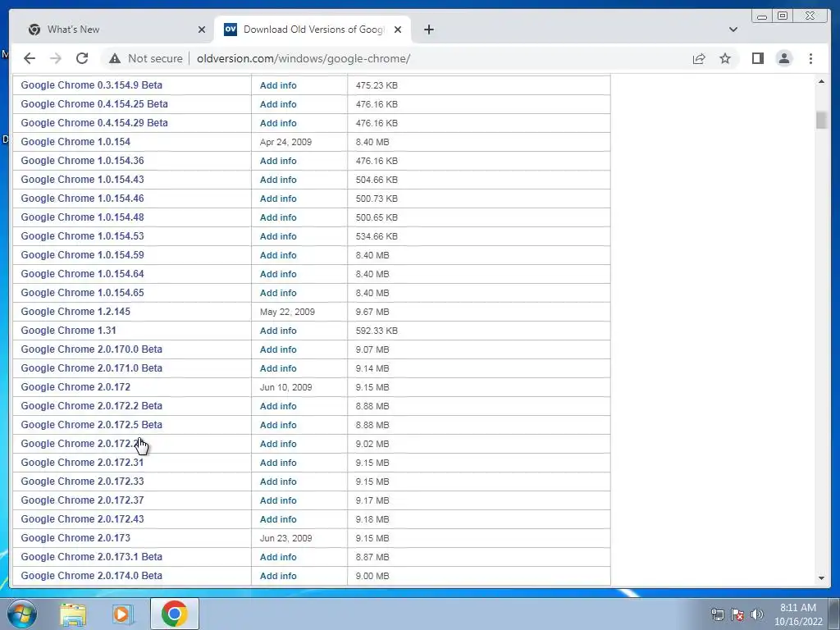
Task: Switch to the What's New tab
Action: (114, 30)
